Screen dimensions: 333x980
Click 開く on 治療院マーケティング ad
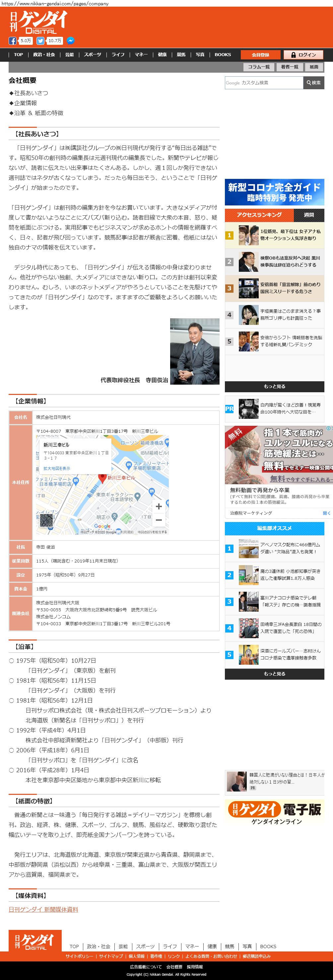tap(327, 513)
